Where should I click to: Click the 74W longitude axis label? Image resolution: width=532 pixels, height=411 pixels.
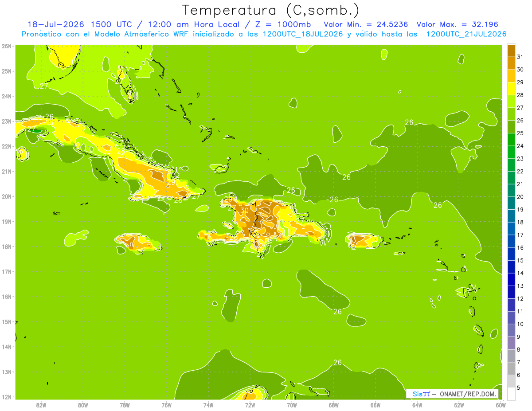(x=208, y=405)
